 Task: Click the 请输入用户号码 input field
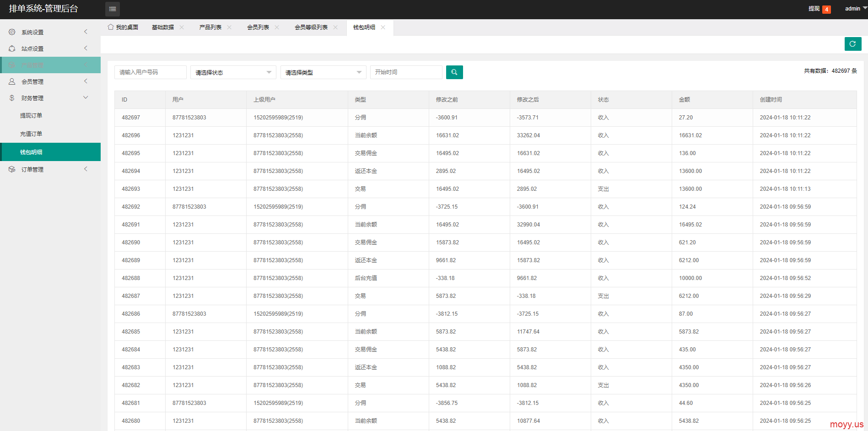(151, 72)
